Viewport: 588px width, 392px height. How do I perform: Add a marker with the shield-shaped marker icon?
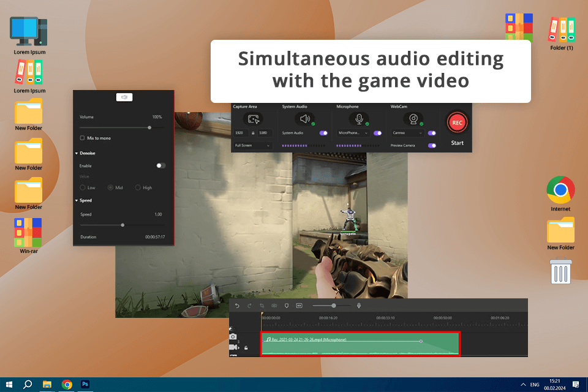[x=287, y=306]
